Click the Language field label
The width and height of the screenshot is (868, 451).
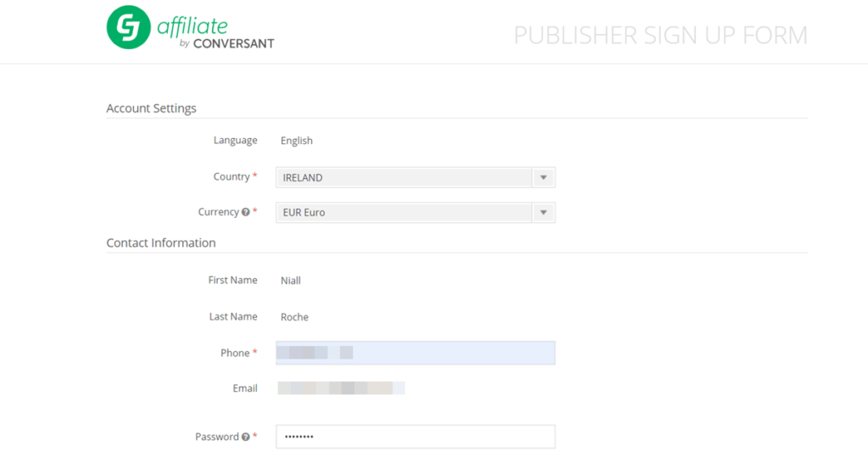point(235,141)
